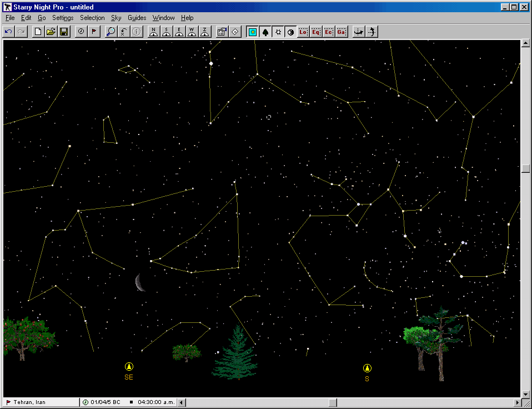
Task: Click the small clock icon in the status bar
Action: 86,402
